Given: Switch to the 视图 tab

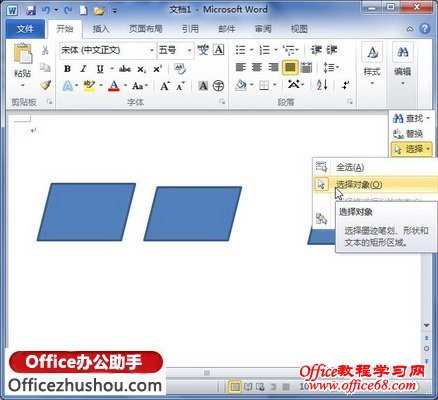Looking at the screenshot, I should pos(299,29).
